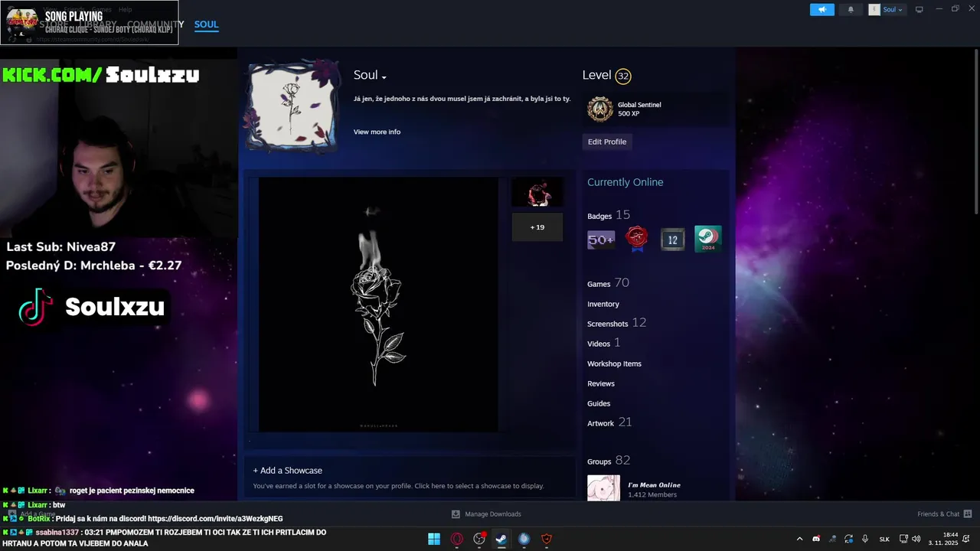Switch to Big Picture mode icon
Viewport: 980px width, 551px height.
[920, 9]
